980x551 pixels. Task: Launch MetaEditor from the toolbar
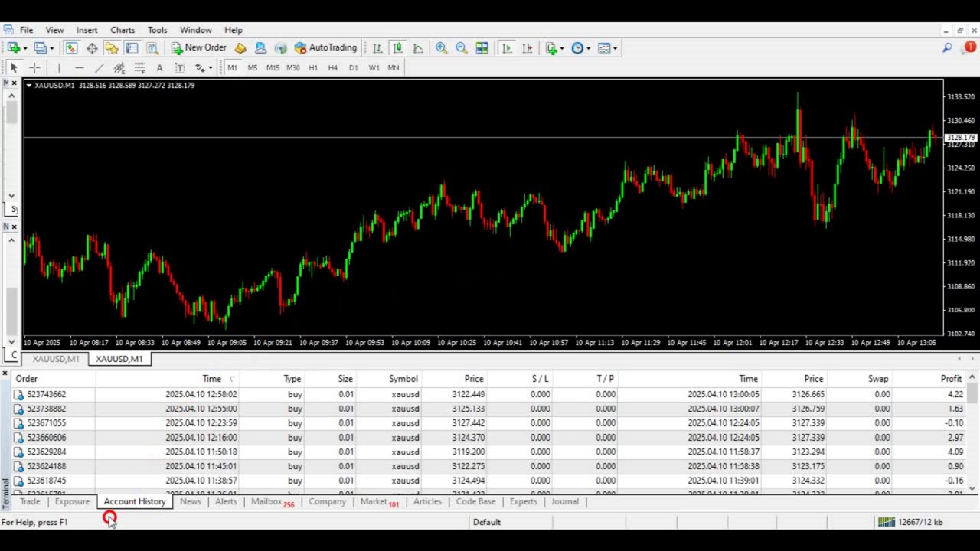tap(240, 48)
